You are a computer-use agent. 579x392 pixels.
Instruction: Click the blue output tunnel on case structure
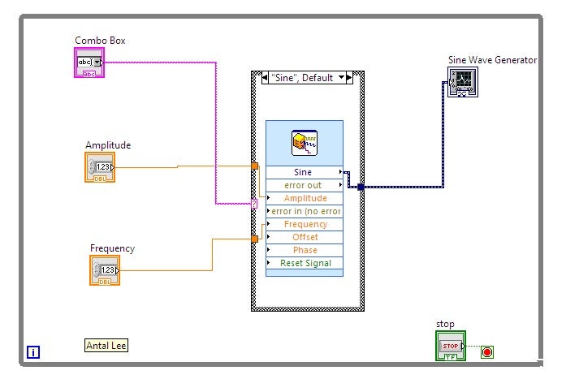click(x=360, y=187)
